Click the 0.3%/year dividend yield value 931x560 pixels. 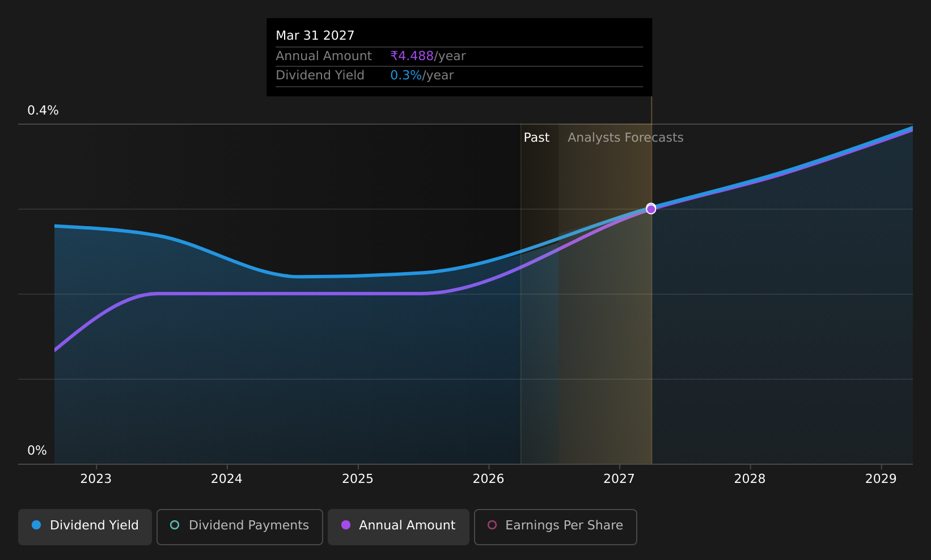[422, 75]
